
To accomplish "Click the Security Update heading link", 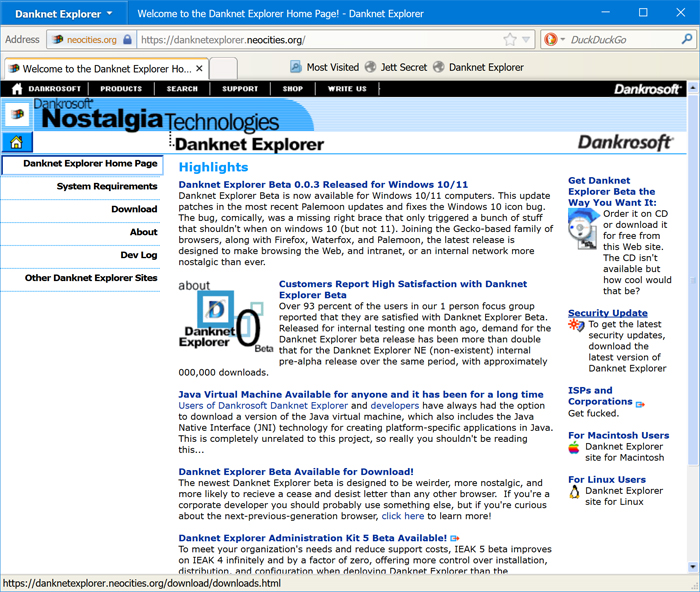I will (x=607, y=313).
